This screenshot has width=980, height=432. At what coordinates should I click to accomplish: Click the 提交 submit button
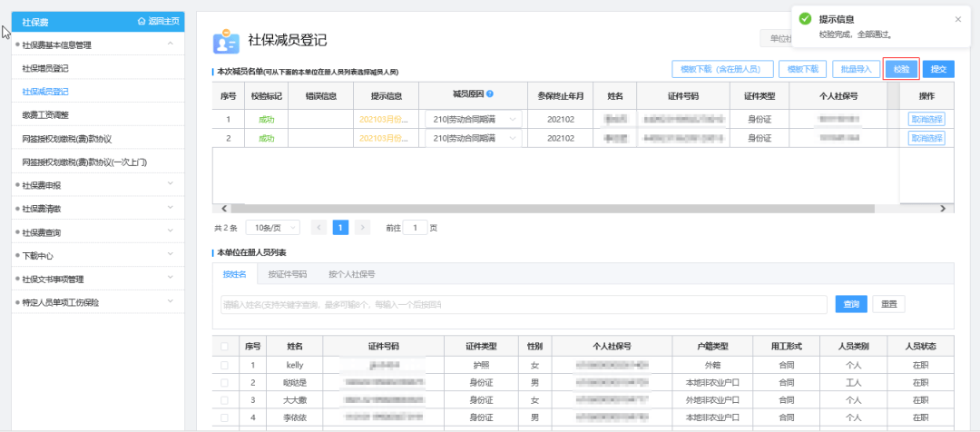938,69
